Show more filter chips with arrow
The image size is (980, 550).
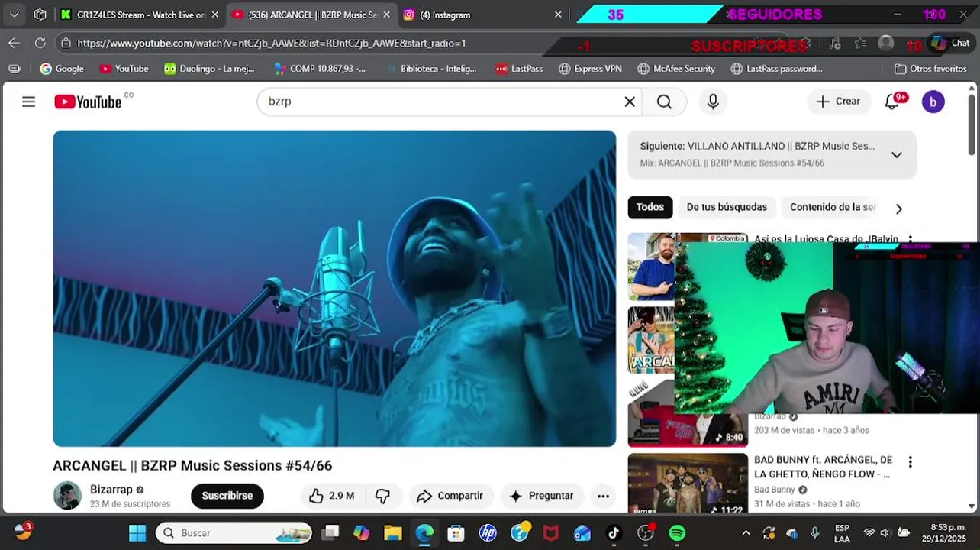(899, 209)
